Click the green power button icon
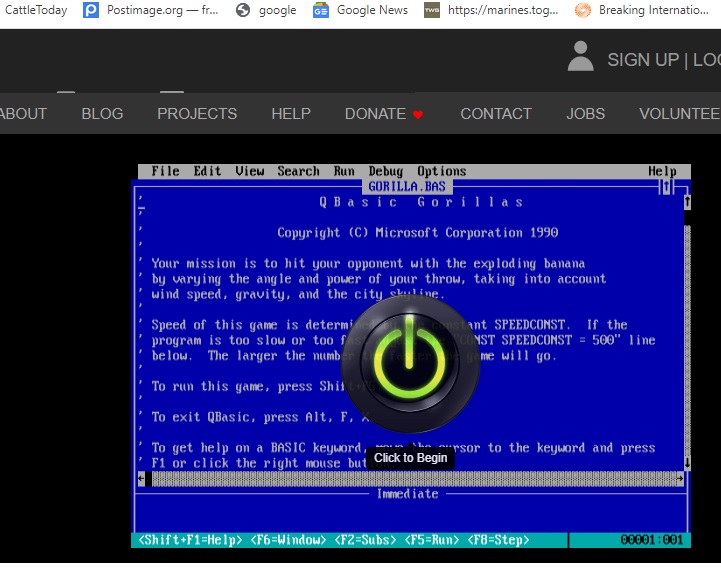Screen dimensions: 721x575 click(x=410, y=365)
